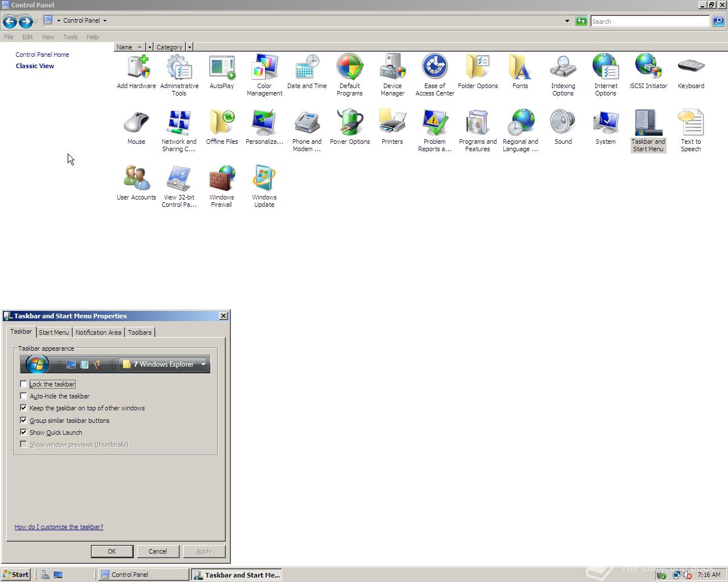Open iSCSI Initiator
The width and height of the screenshot is (728, 582).
coord(648,72)
